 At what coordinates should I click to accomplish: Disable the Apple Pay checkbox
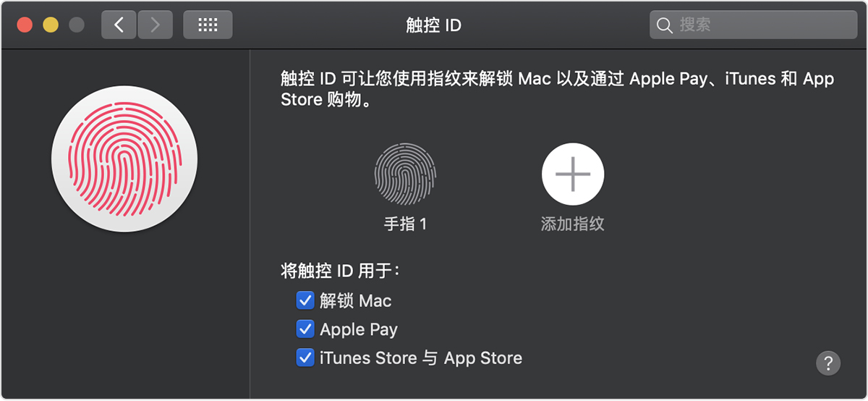[x=305, y=329]
